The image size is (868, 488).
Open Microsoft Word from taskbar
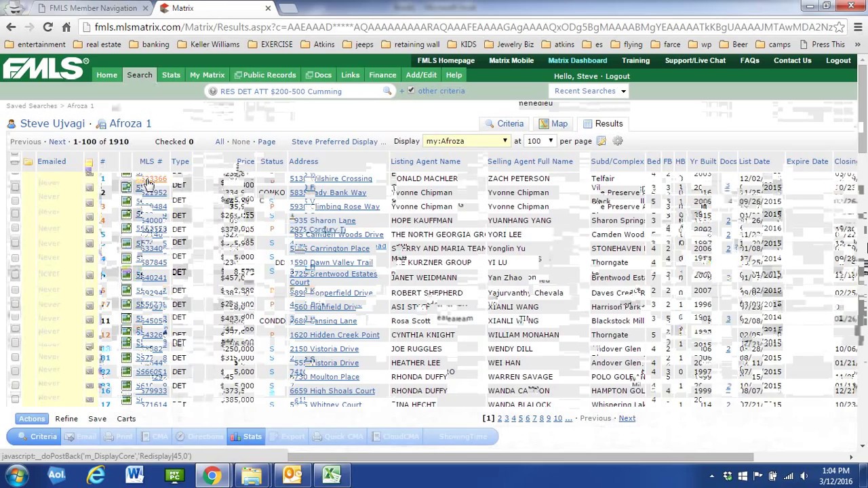pos(134,474)
